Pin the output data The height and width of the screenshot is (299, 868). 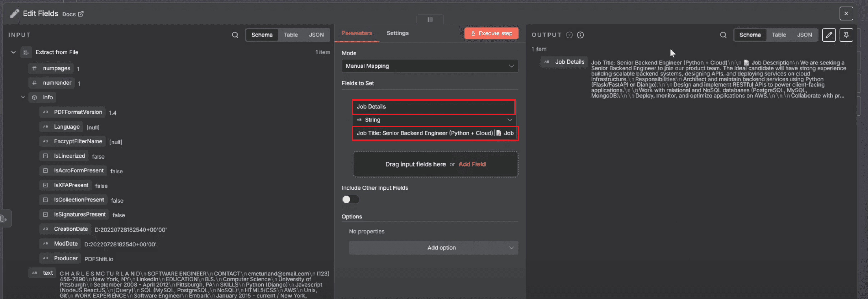point(846,35)
